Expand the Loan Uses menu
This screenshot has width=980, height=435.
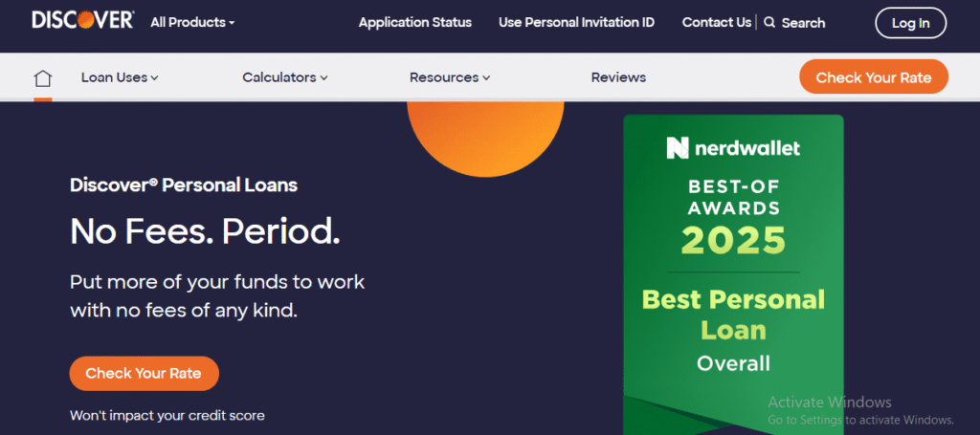(120, 77)
